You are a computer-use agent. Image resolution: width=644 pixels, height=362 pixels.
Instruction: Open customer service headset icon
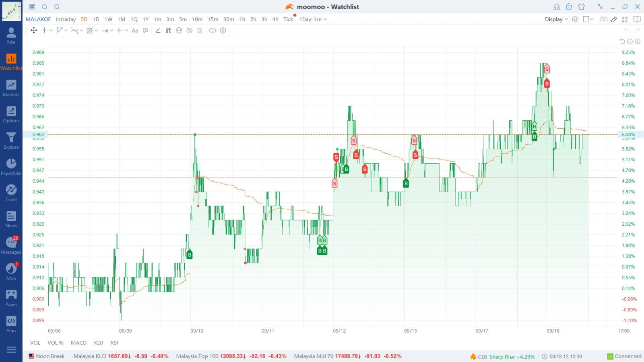557,7
